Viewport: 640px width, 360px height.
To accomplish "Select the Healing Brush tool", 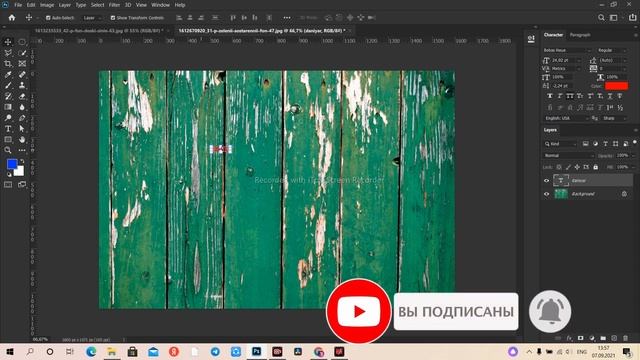I will click(x=22, y=74).
